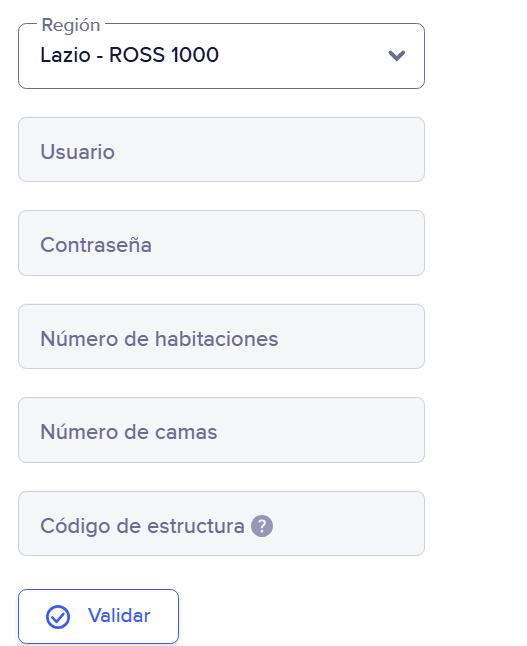Validate the entered credentials
527x646 pixels.
click(98, 616)
